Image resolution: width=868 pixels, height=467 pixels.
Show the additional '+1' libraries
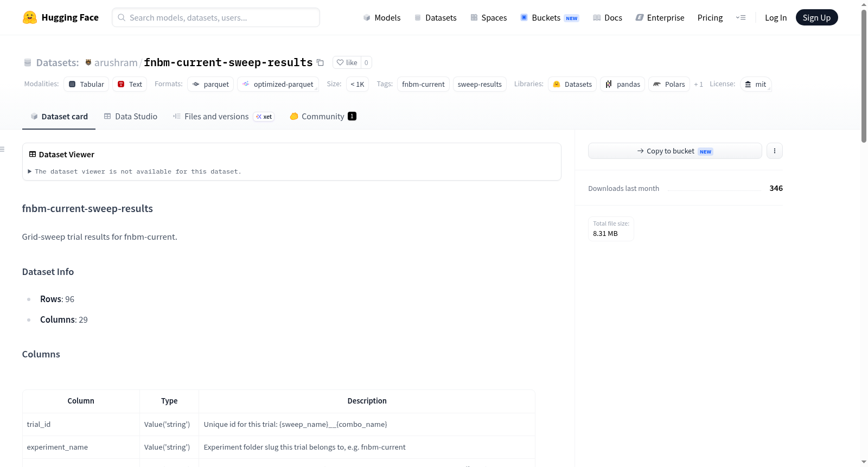coord(698,84)
